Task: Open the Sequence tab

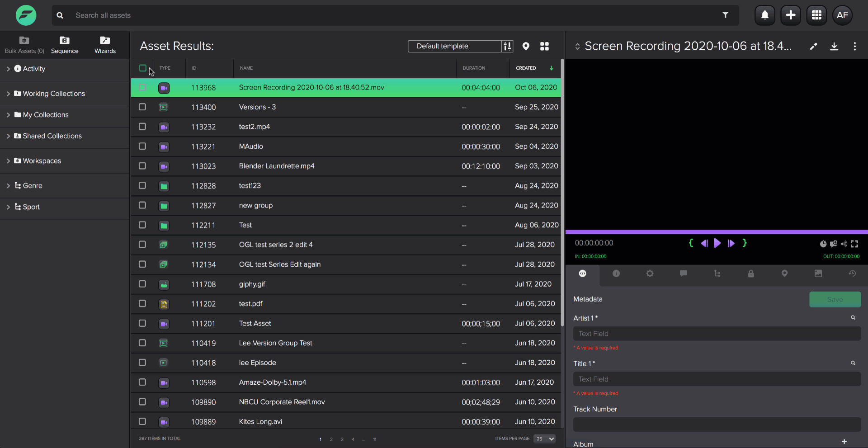Action: point(65,45)
